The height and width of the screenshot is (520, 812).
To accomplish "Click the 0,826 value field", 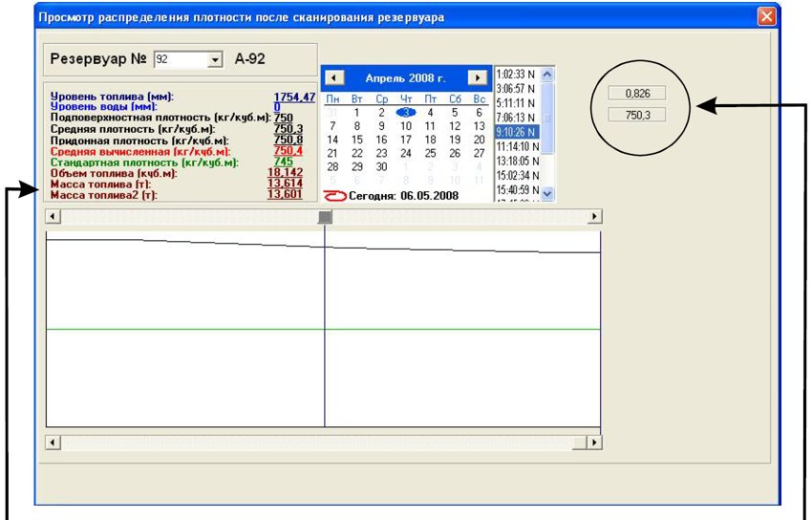I will click(636, 94).
